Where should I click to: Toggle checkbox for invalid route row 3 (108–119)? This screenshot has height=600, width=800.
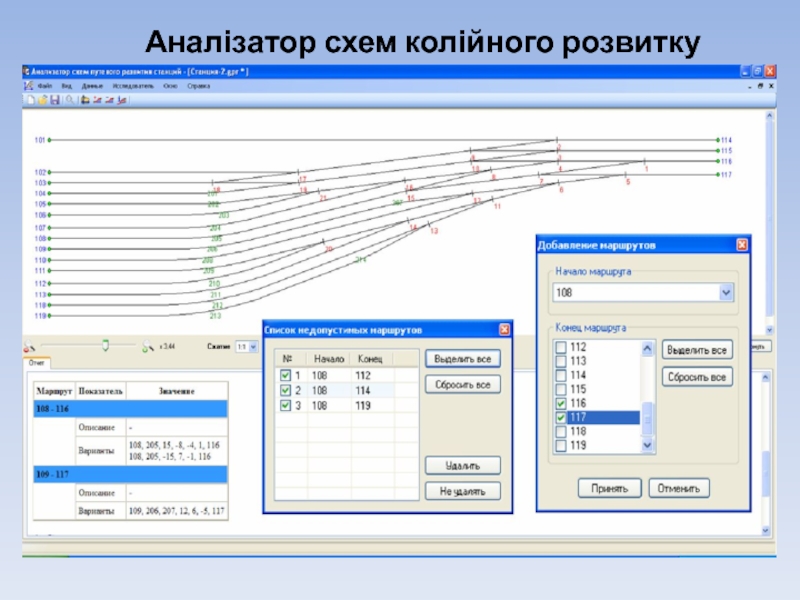(x=285, y=406)
